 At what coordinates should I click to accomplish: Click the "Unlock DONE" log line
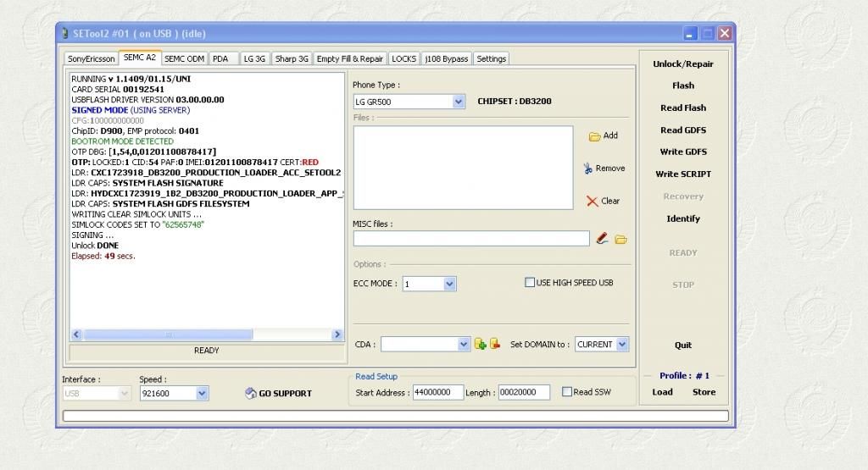click(95, 246)
